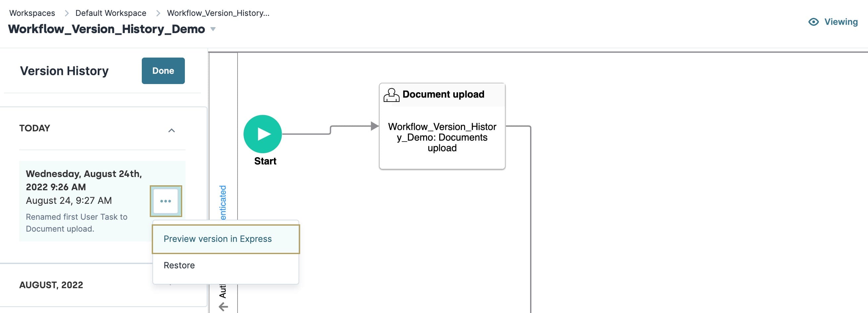
Task: Click the eye icon next to Viewing
Action: (813, 22)
